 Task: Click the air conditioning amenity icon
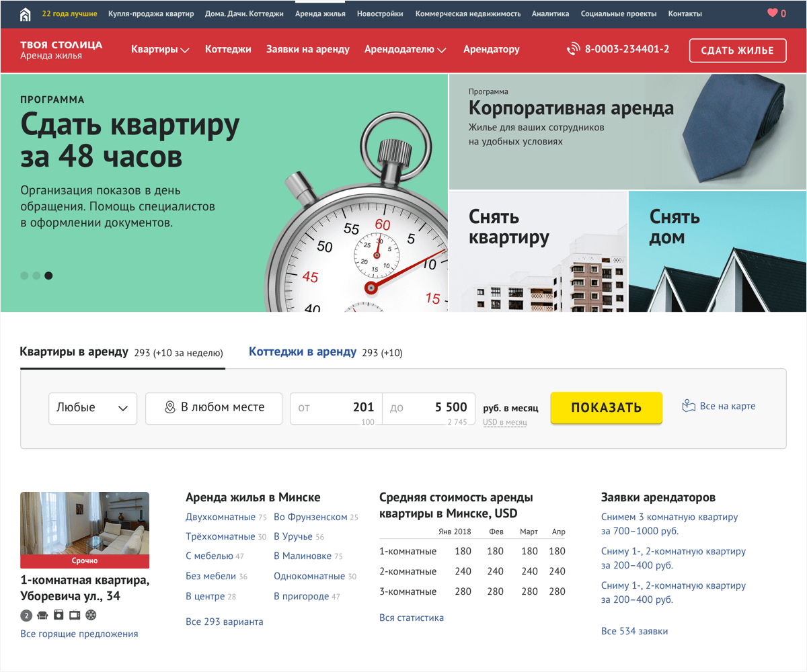click(91, 615)
